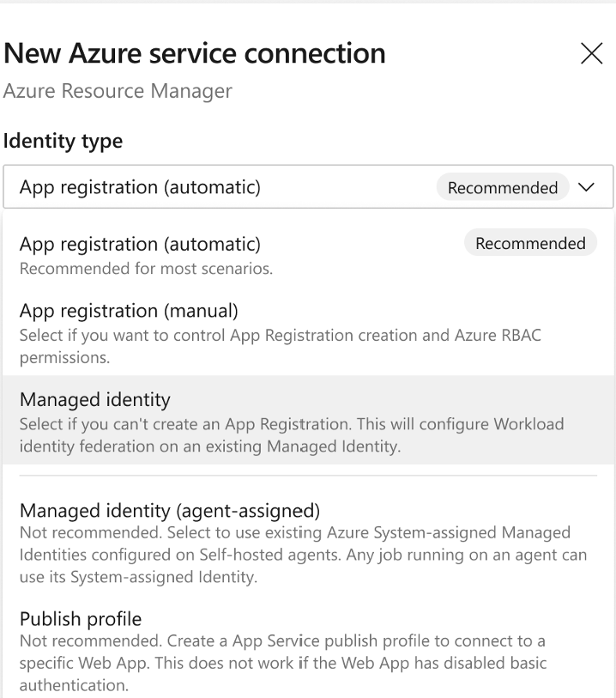The image size is (616, 698).
Task: Click the Recommended badge next to App registration (automatic)
Action: [530, 243]
